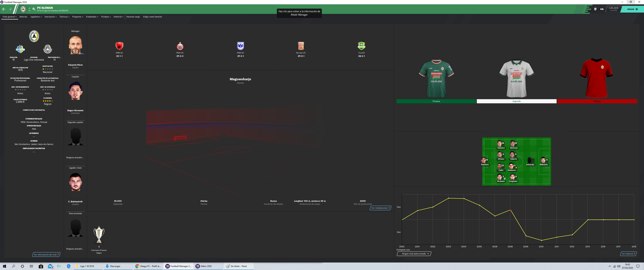The width and height of the screenshot is (644, 270).
Task: Click captain Bagus Nirwanto's photo
Action: 75,91
